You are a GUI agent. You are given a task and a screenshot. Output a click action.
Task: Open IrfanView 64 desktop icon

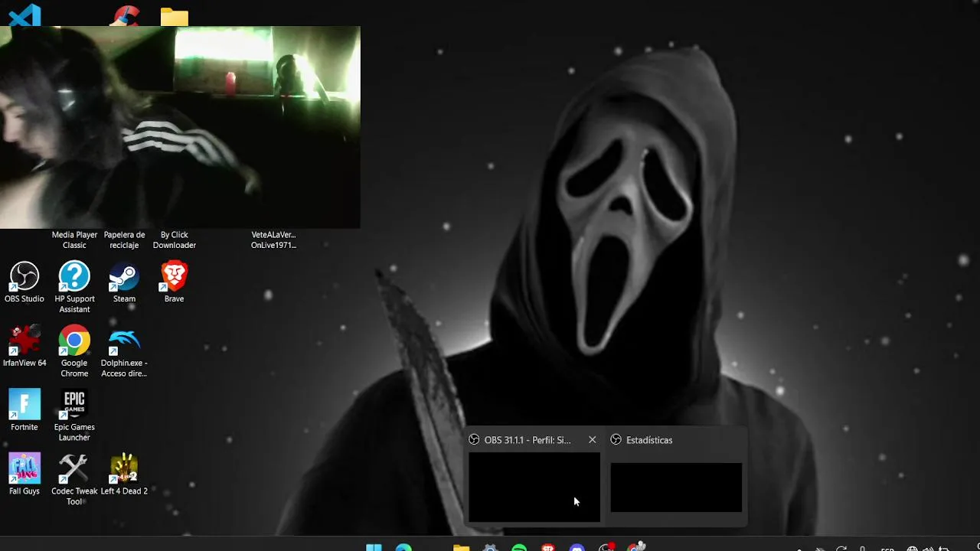24,347
